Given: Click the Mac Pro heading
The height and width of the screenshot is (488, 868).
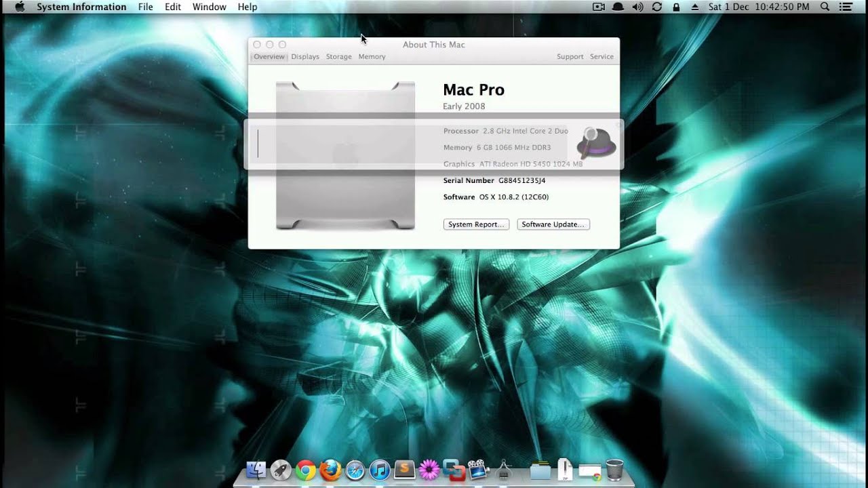Looking at the screenshot, I should click(x=473, y=89).
